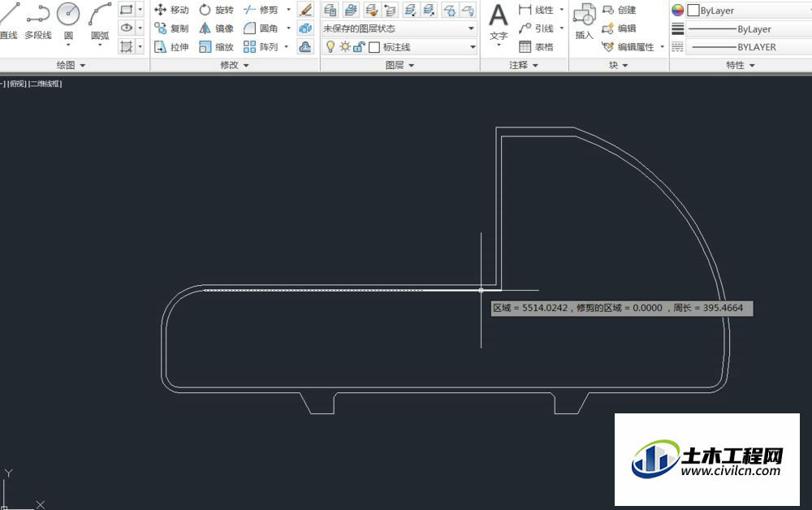Toggle layer freeze sun icon
This screenshot has width=812, height=510.
(x=345, y=47)
